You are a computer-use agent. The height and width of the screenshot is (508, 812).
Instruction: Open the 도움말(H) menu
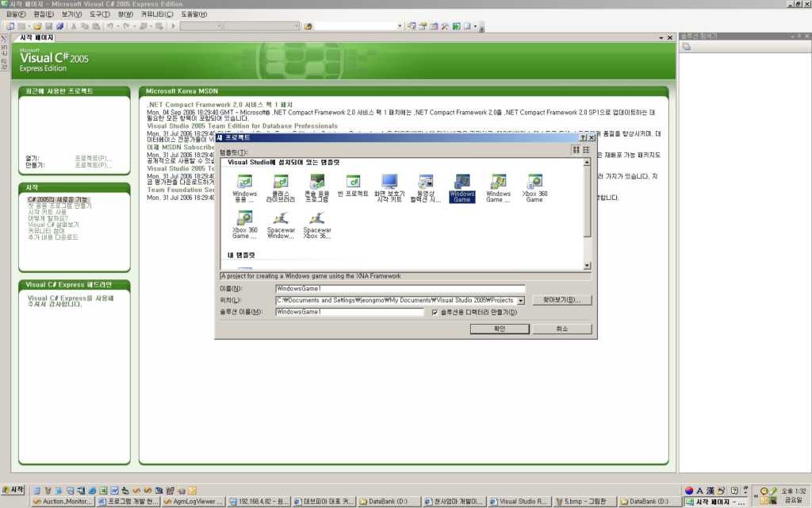tap(193, 14)
